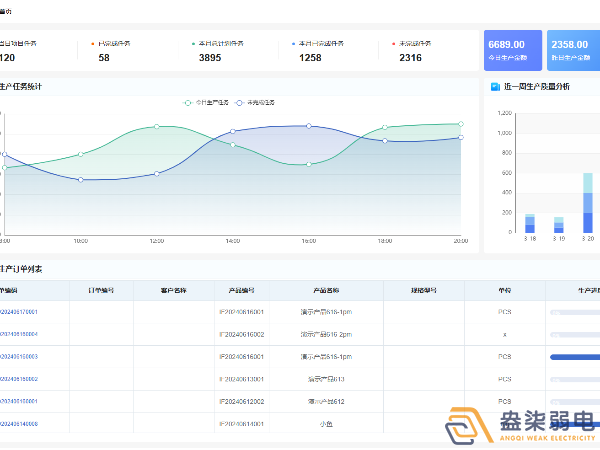Select the stat value 1258

310,58
